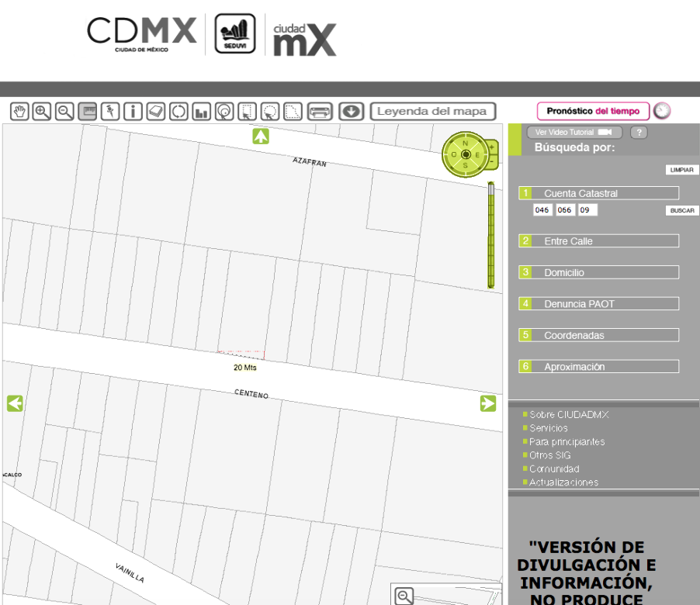Open Sobre CIUDADMX menu item

pyautogui.click(x=569, y=414)
